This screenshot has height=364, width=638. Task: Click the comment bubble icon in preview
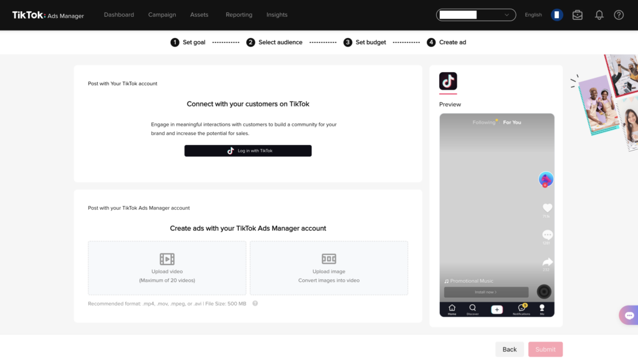pos(547,235)
